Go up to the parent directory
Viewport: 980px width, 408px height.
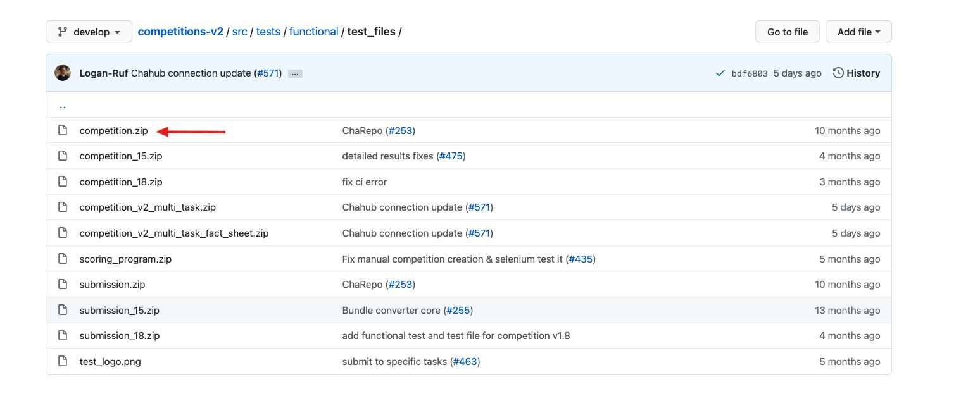pyautogui.click(x=63, y=106)
